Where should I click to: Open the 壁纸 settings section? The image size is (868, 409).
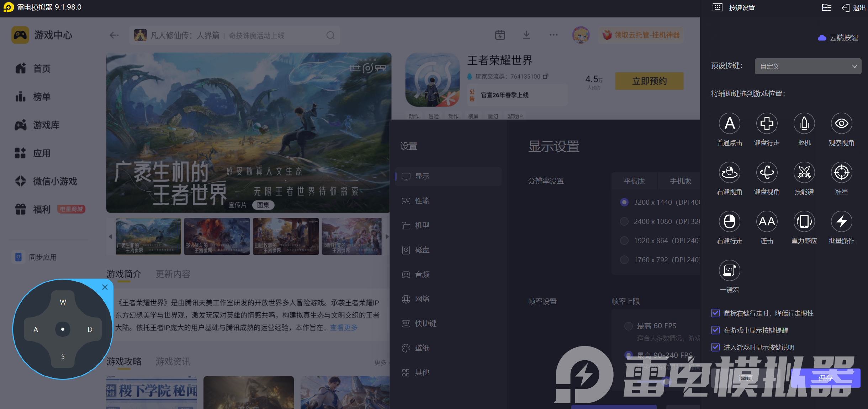(x=448, y=348)
